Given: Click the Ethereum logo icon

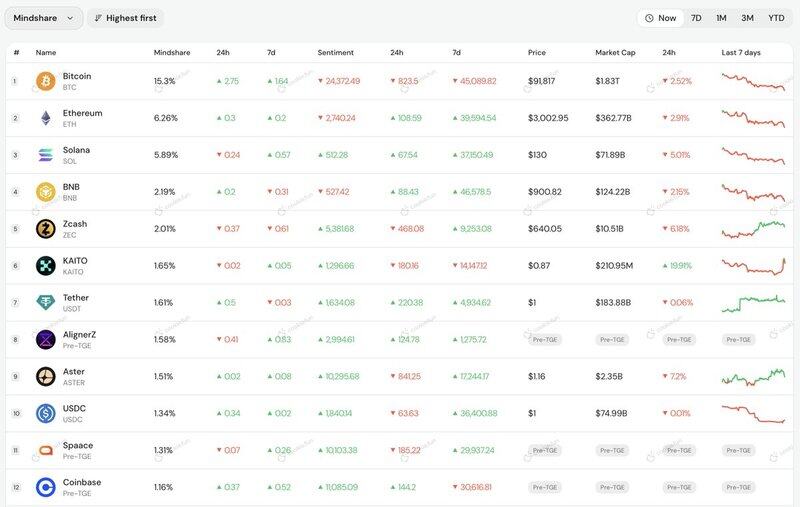Looking at the screenshot, I should click(x=45, y=118).
